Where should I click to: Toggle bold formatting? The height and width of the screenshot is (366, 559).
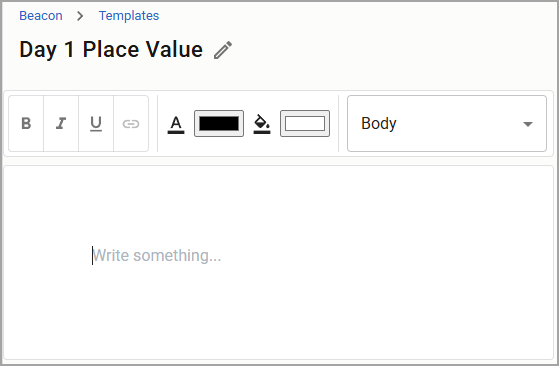[26, 123]
